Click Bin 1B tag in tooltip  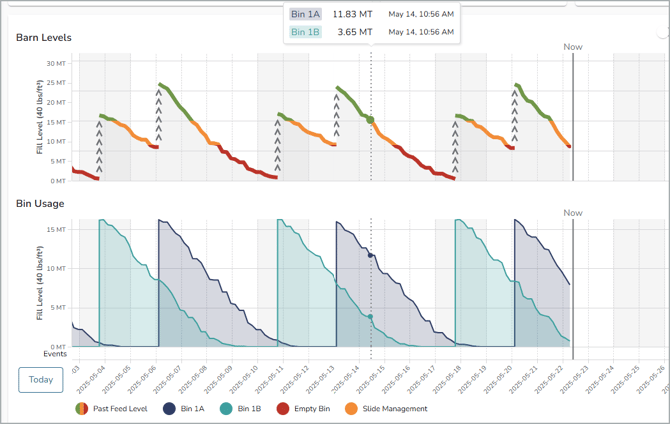[305, 32]
